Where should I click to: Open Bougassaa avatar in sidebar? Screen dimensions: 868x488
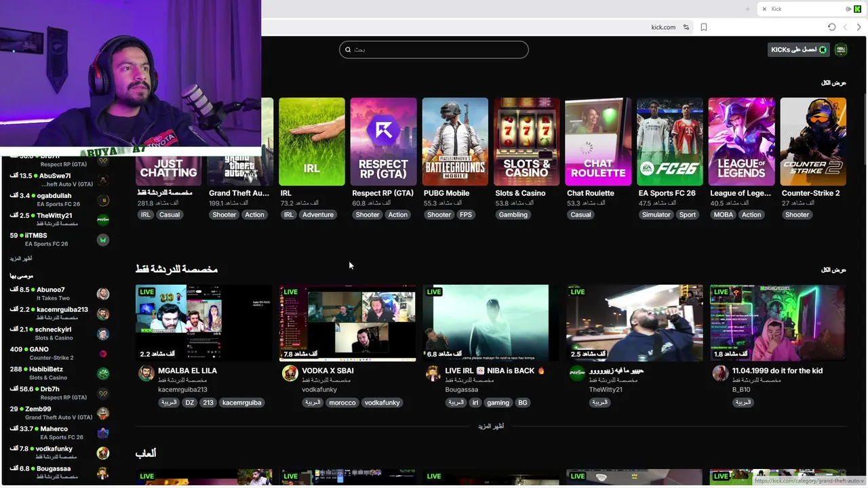point(103,472)
